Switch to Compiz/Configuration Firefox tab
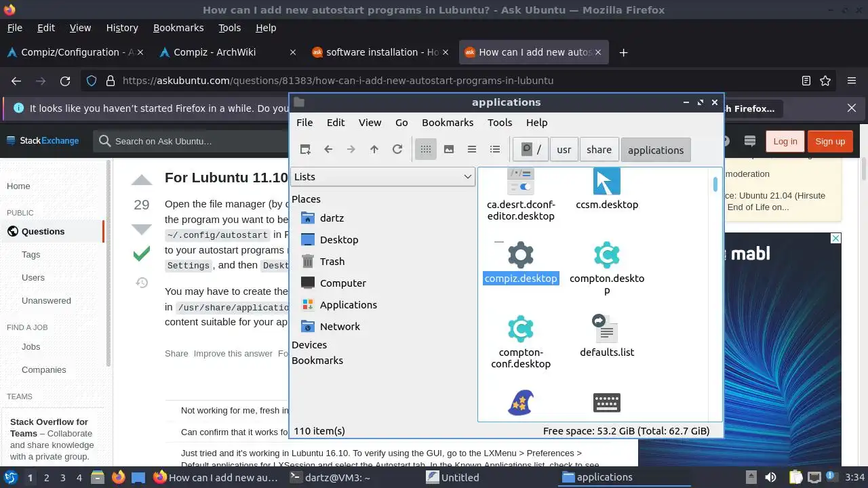 click(77, 52)
